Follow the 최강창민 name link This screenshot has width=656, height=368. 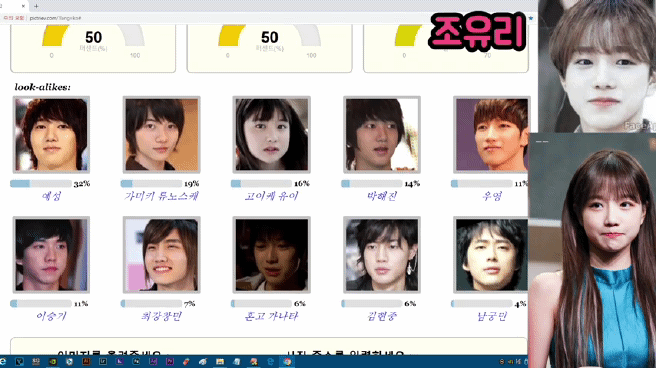point(161,316)
